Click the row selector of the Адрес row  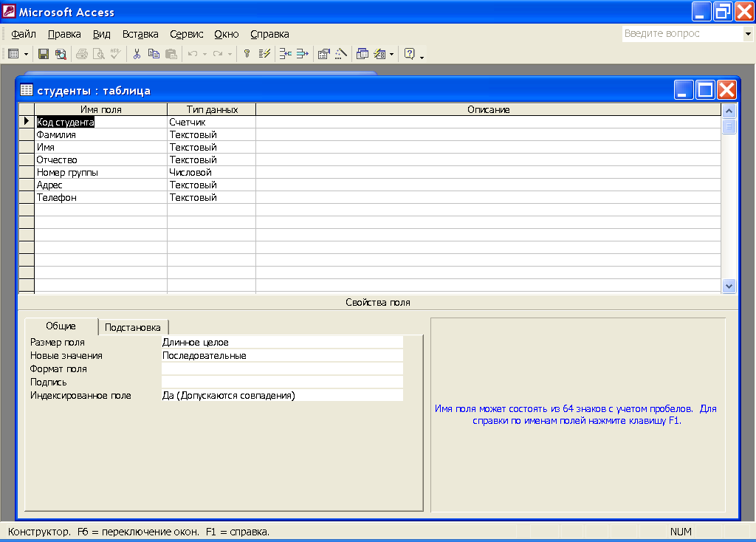click(27, 185)
